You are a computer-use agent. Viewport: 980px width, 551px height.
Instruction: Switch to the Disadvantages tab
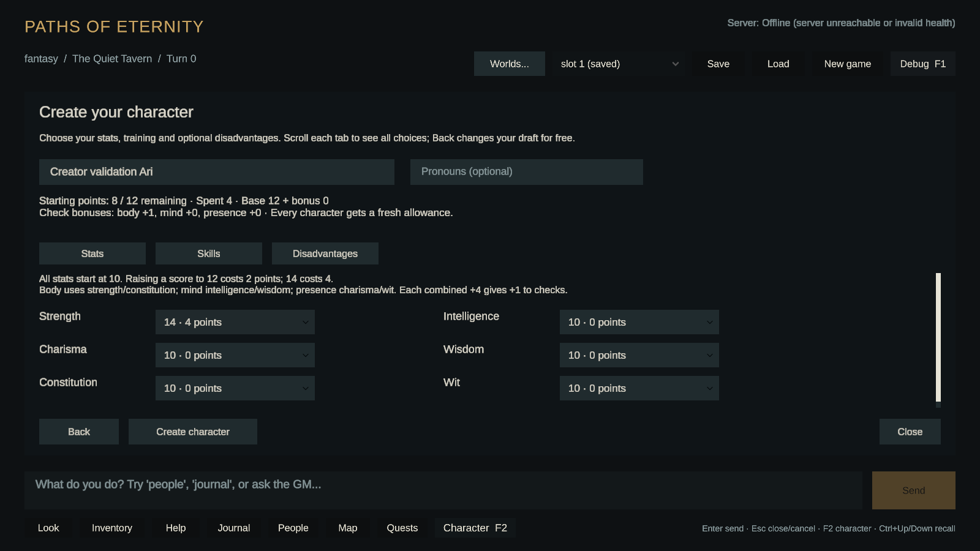click(325, 253)
